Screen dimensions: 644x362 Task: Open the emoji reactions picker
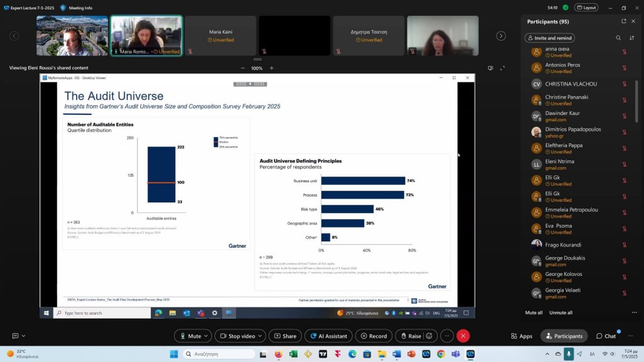click(x=429, y=336)
